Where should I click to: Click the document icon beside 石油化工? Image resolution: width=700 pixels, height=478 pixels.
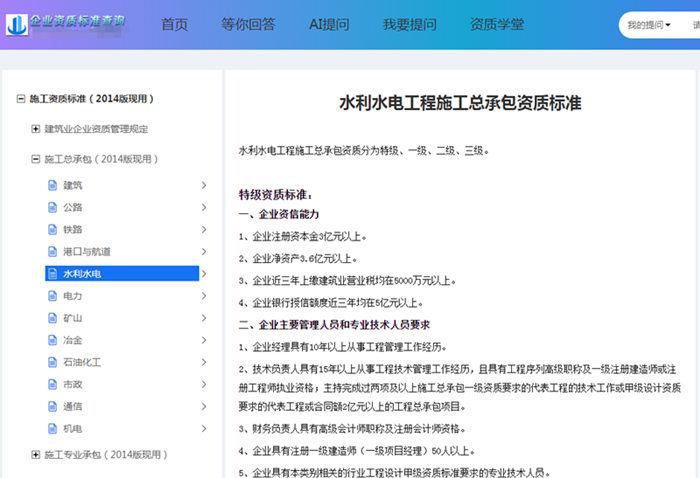(52, 362)
